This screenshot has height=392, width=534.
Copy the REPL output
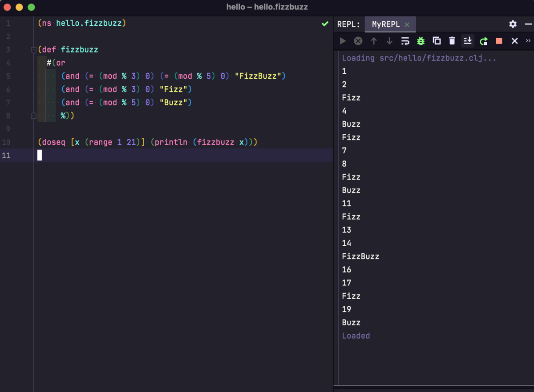437,41
